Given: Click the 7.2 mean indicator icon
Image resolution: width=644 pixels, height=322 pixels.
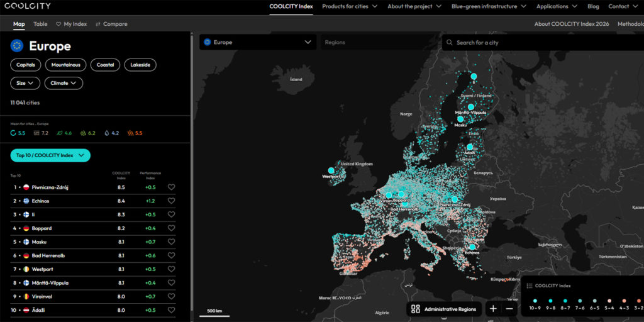Looking at the screenshot, I should click(36, 133).
